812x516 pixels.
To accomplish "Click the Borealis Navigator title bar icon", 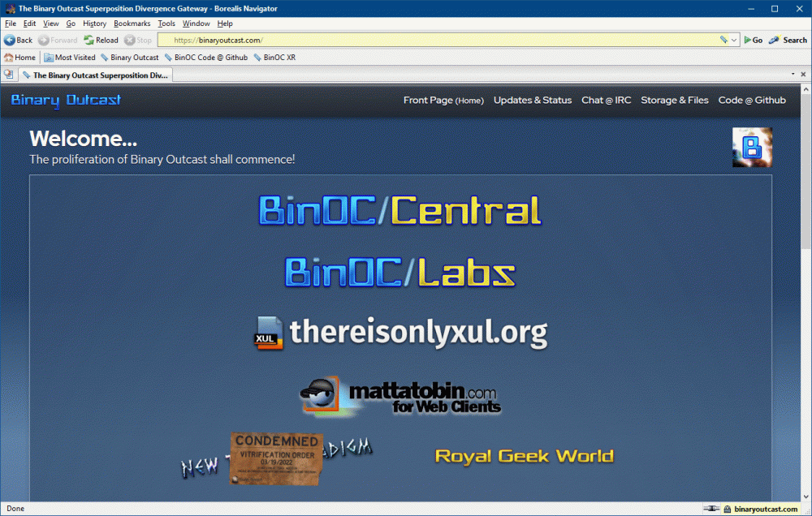I will (x=11, y=8).
